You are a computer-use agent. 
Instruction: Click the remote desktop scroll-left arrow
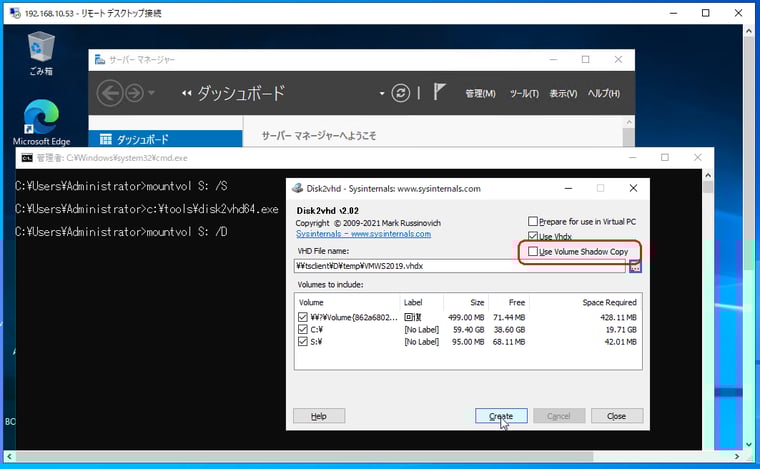click(x=9, y=456)
